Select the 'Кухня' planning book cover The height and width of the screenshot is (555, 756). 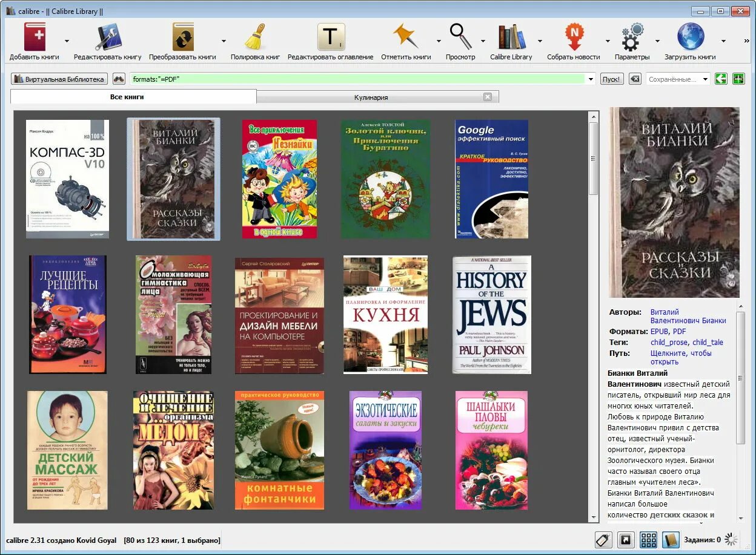[x=385, y=315]
